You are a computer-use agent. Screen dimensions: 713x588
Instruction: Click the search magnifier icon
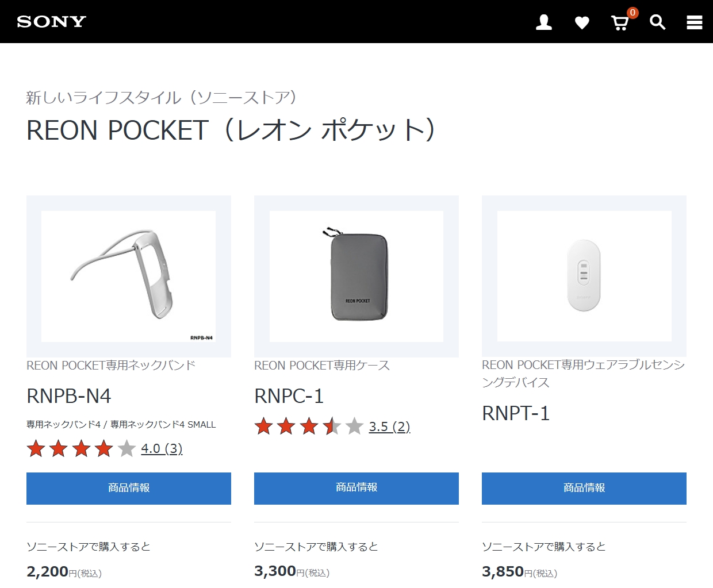(657, 22)
